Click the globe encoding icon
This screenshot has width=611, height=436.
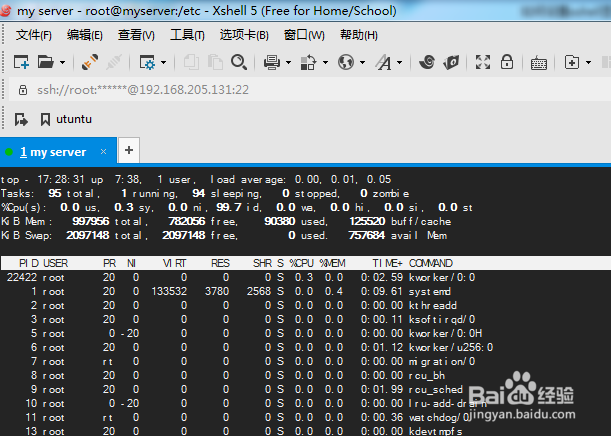346,62
